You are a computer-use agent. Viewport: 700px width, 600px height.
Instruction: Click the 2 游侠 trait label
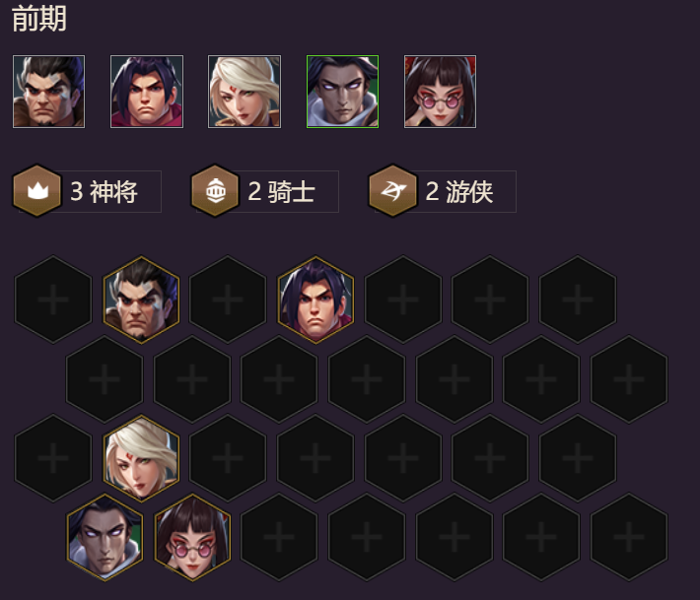458,192
